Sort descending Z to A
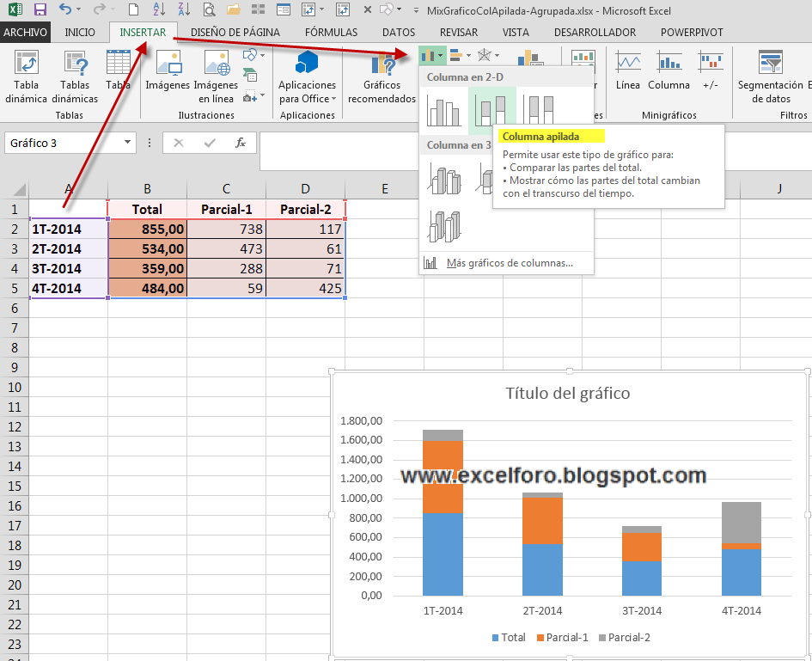 pos(184,9)
